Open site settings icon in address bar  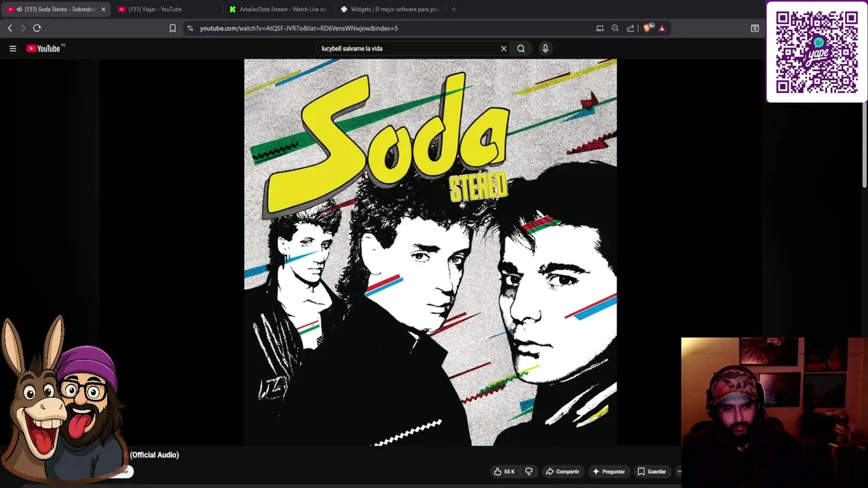[x=190, y=28]
